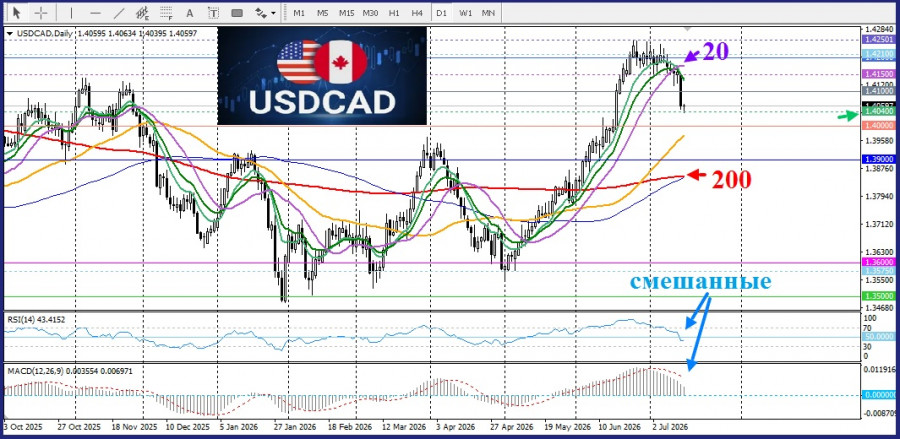Select the text label tool
This screenshot has width=900, height=439.
pos(213,12)
